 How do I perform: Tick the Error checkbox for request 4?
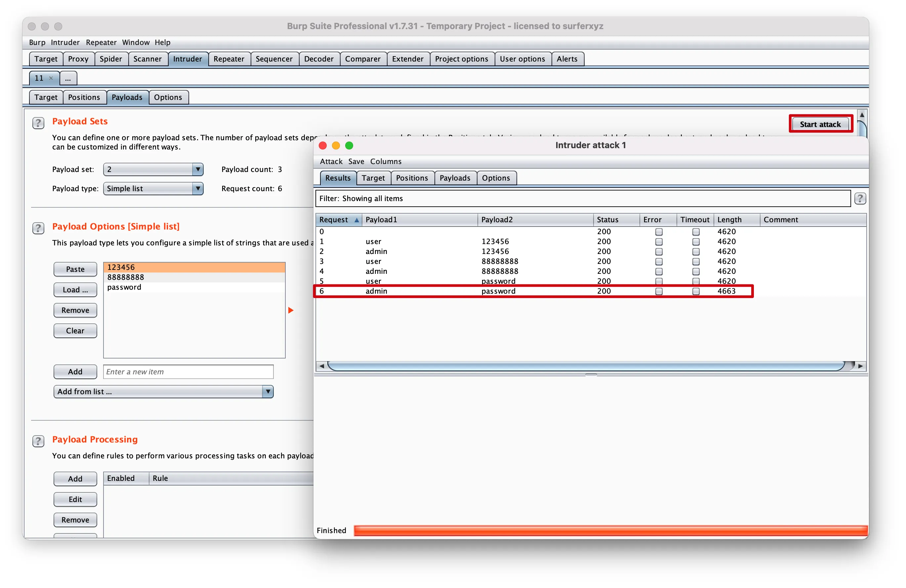point(659,271)
